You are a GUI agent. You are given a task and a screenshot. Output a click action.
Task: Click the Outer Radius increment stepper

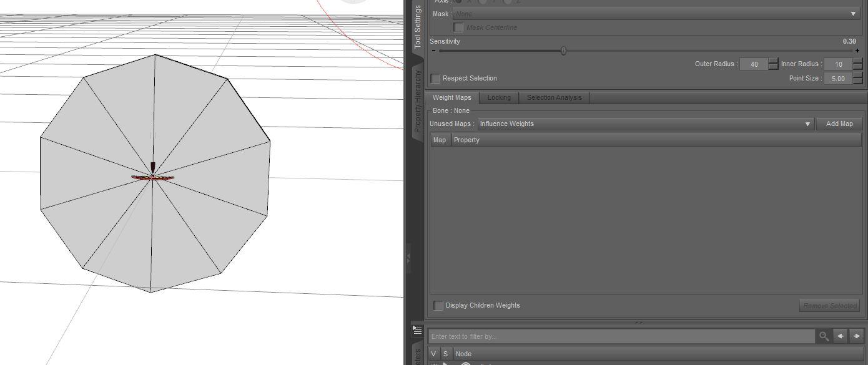tap(774, 62)
